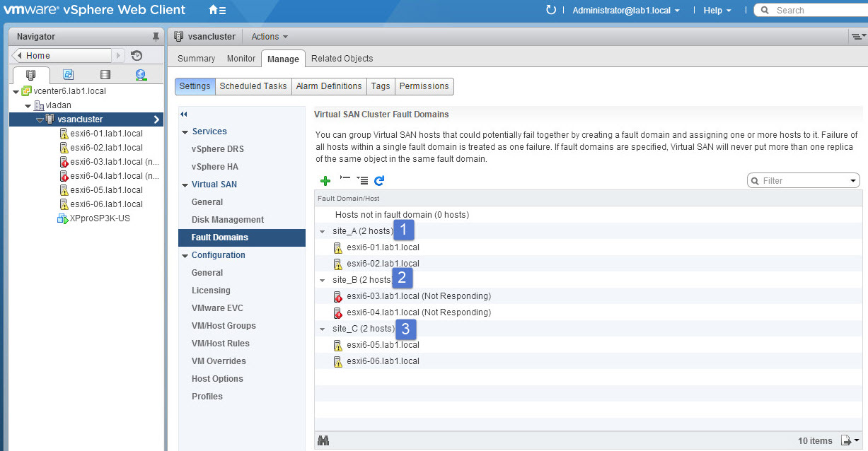This screenshot has width=868, height=451.
Task: Click the binoculars find icon
Action: (x=323, y=440)
